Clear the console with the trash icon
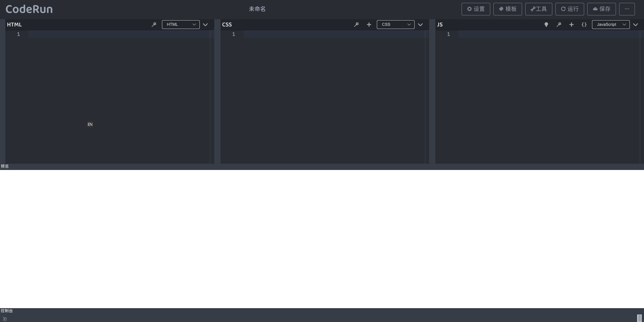Screen dimensions: 644x322 coord(5,319)
